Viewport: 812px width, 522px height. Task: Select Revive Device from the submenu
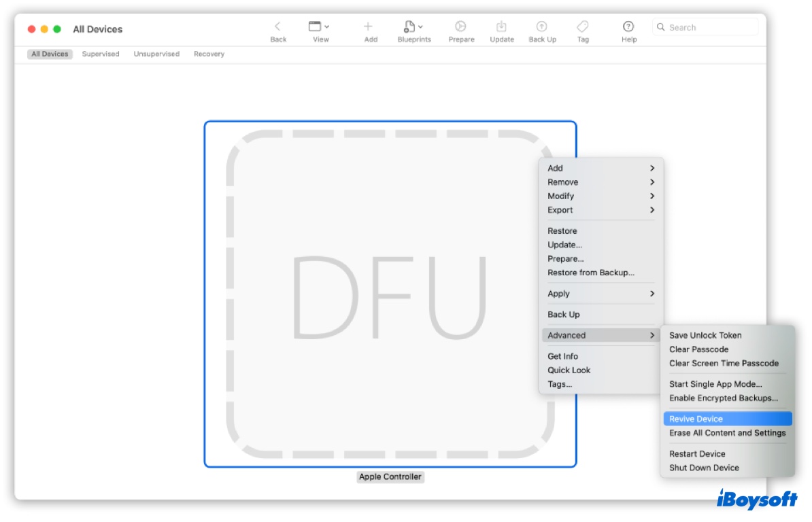coord(695,419)
